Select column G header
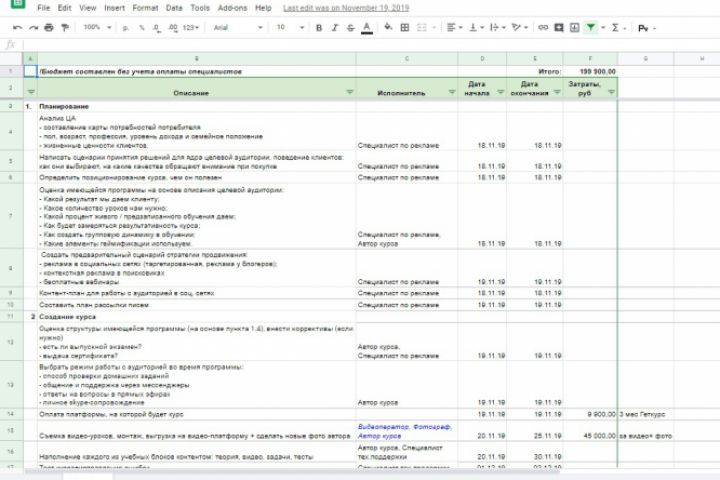The height and width of the screenshot is (480, 720). [x=646, y=58]
